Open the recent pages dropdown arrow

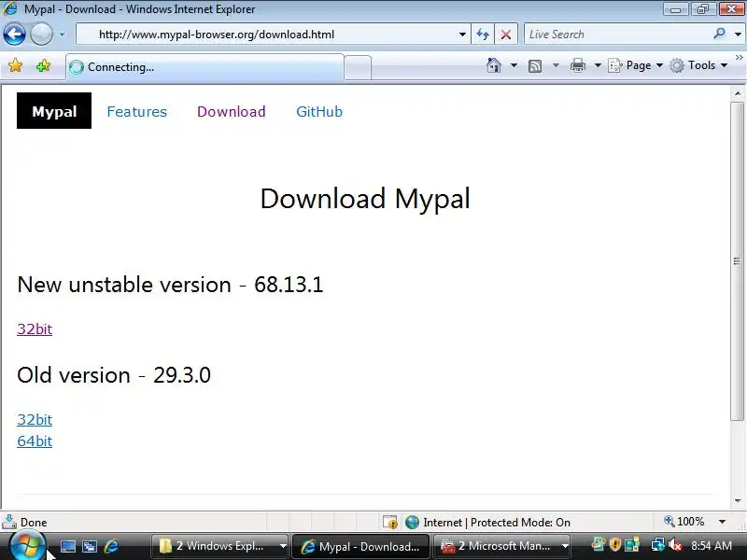pyautogui.click(x=62, y=35)
